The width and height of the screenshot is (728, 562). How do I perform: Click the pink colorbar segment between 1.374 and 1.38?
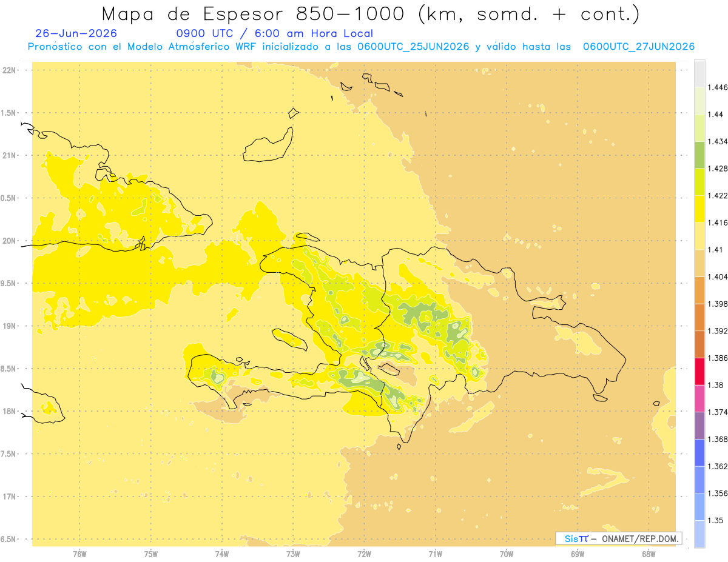click(699, 399)
